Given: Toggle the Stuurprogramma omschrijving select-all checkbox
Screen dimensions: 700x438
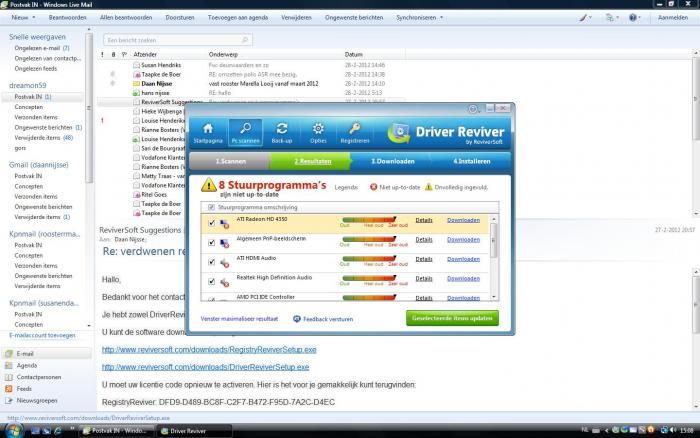Looking at the screenshot, I should point(212,207).
